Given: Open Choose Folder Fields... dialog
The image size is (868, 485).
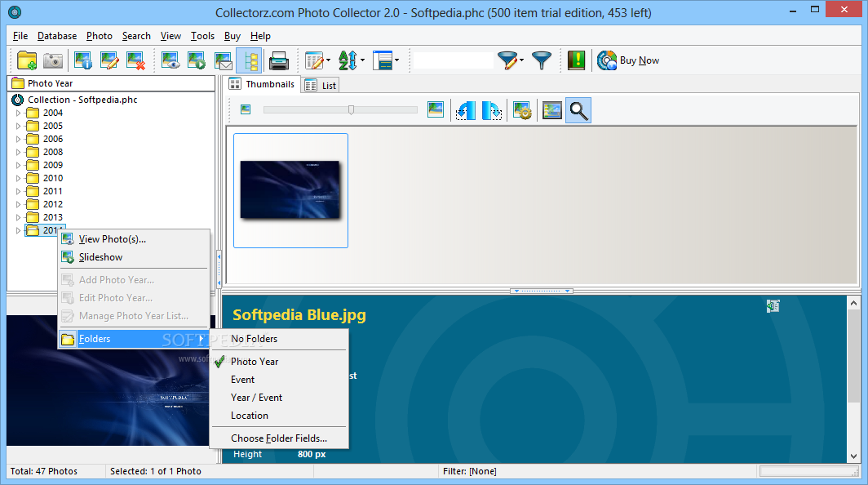Looking at the screenshot, I should click(279, 438).
